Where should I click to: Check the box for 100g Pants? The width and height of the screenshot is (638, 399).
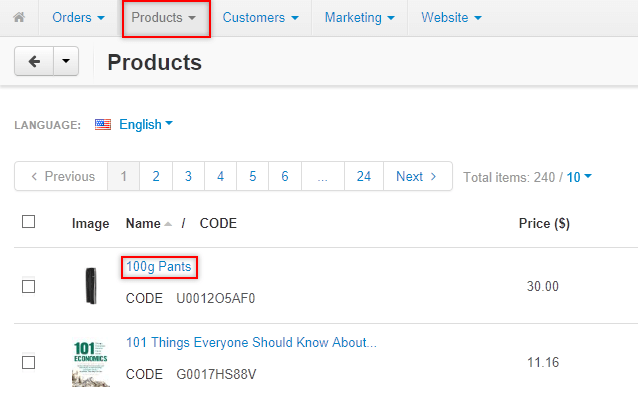click(x=28, y=286)
